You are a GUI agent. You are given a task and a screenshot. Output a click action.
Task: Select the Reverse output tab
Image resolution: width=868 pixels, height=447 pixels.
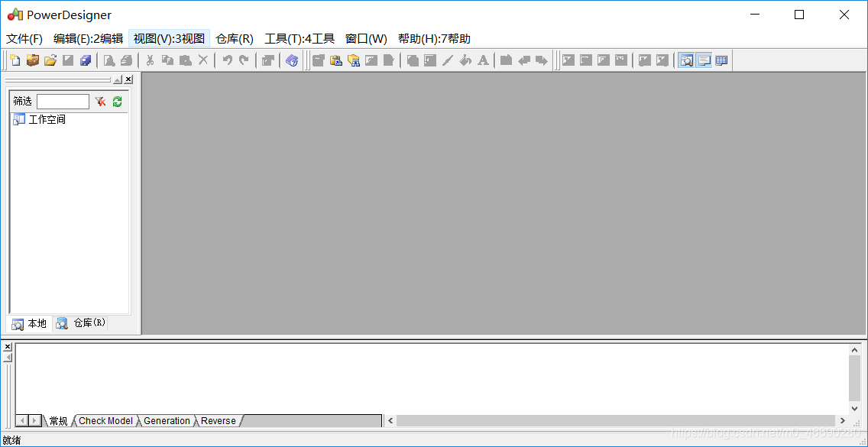(218, 421)
